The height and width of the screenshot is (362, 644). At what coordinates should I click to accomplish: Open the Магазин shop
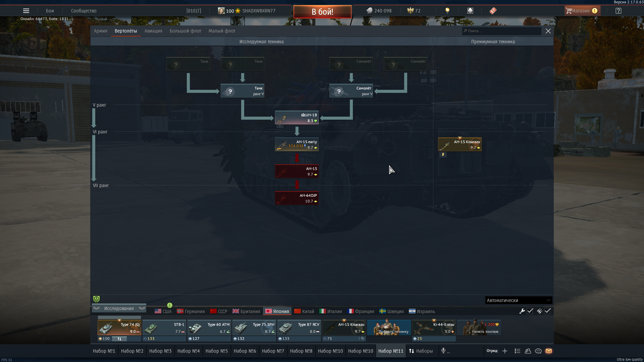[x=582, y=11]
